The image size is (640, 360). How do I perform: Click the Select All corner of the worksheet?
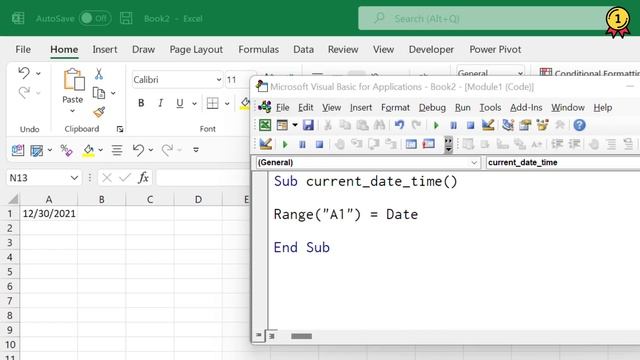[x=13, y=199]
